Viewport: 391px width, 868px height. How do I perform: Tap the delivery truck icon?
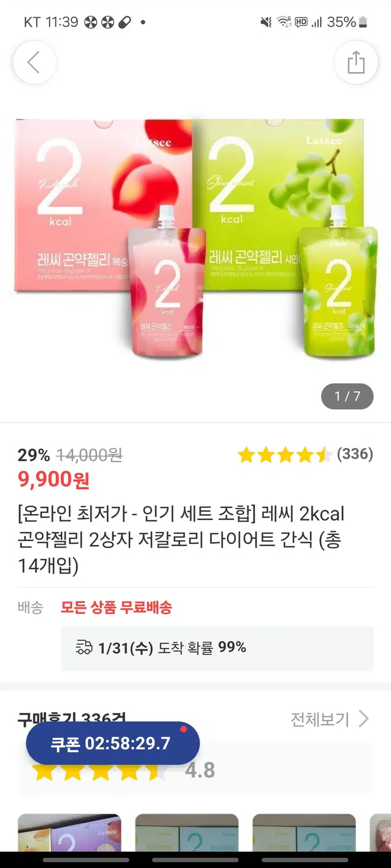pos(84,647)
